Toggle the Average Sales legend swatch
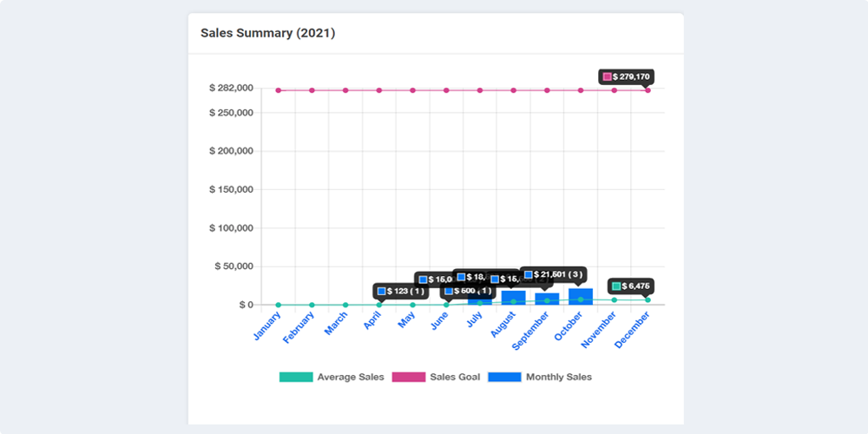This screenshot has height=434, width=868. [296, 377]
